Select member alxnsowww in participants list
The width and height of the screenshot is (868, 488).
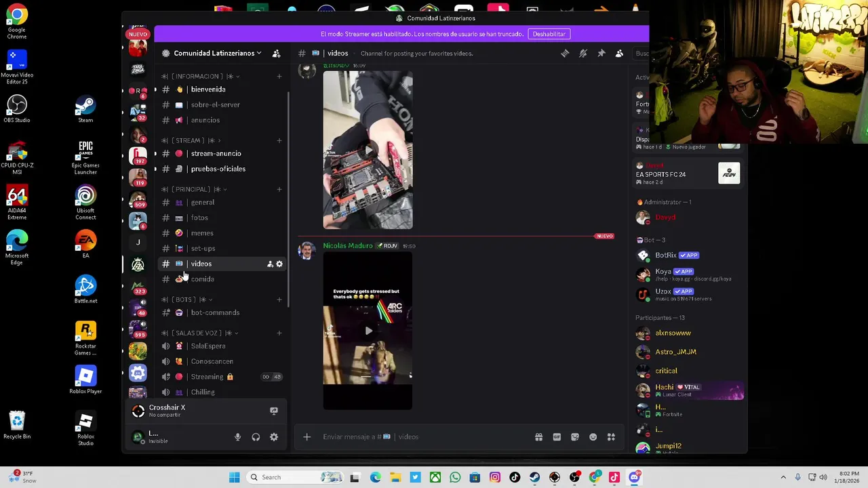point(688,333)
